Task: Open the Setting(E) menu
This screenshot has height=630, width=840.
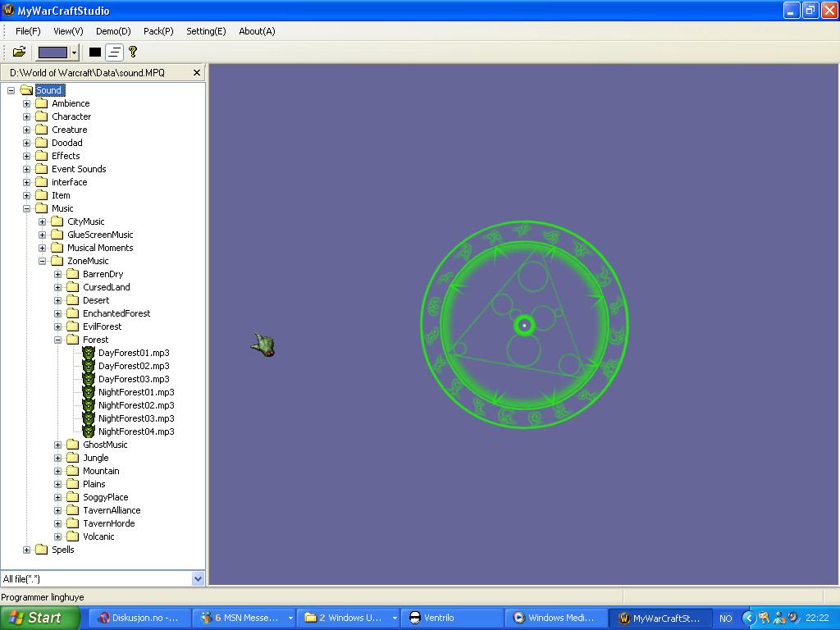Action: [206, 31]
